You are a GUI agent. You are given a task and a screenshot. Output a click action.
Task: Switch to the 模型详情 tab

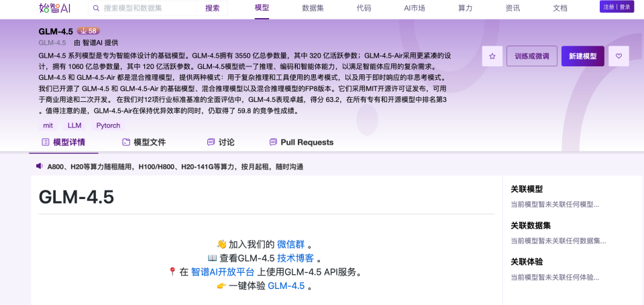[64, 142]
